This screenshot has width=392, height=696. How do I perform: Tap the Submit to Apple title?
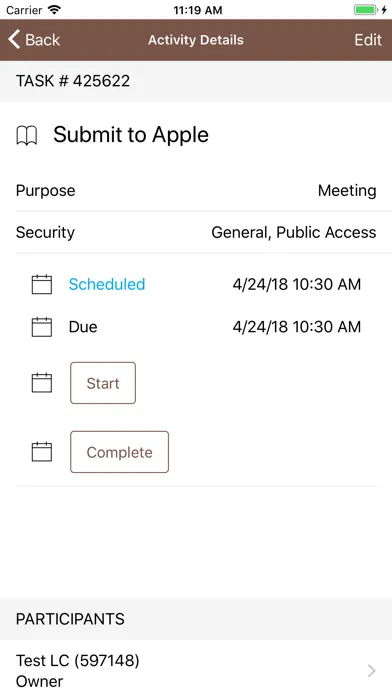pos(131,134)
